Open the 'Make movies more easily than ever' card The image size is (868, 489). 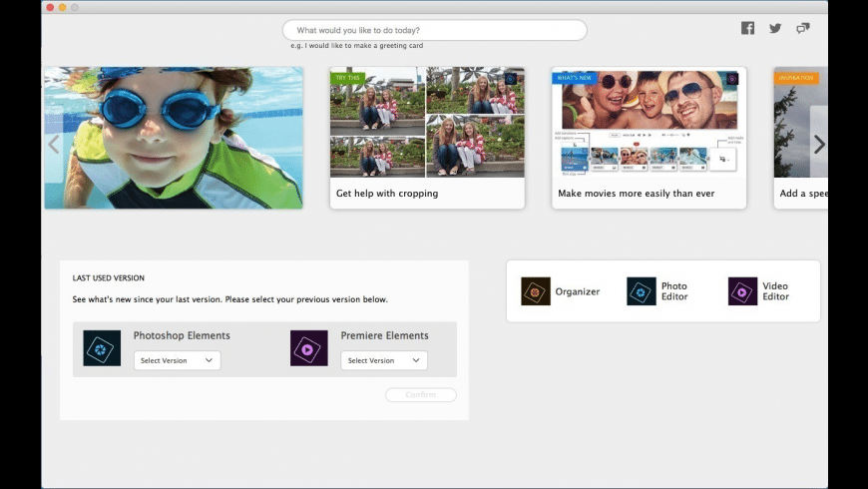click(649, 138)
